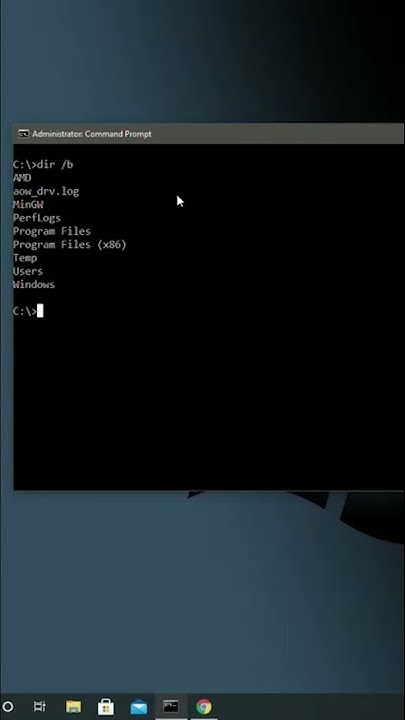Click the 'Program Files' line
The image size is (405, 720).
coord(52,231)
